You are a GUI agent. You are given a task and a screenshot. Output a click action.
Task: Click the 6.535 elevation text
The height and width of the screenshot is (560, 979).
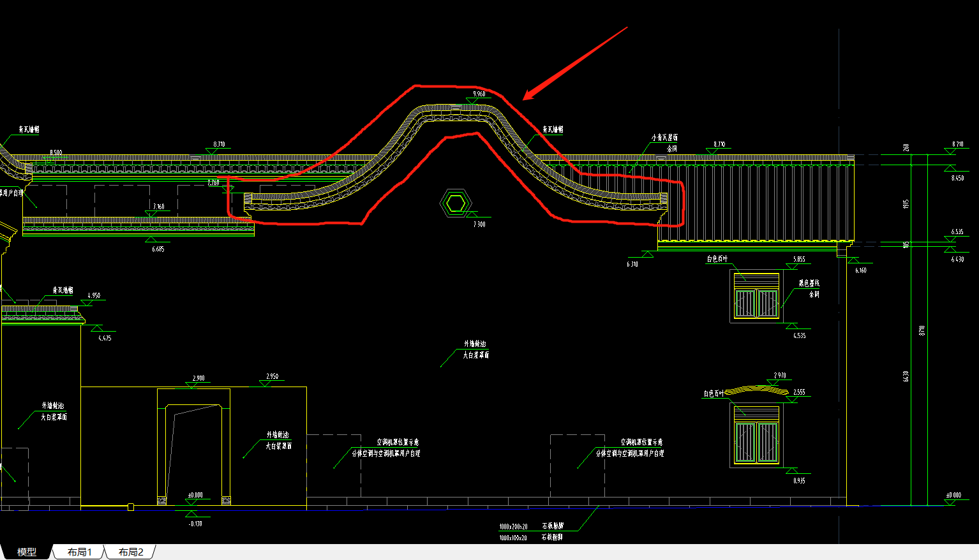pos(957,232)
